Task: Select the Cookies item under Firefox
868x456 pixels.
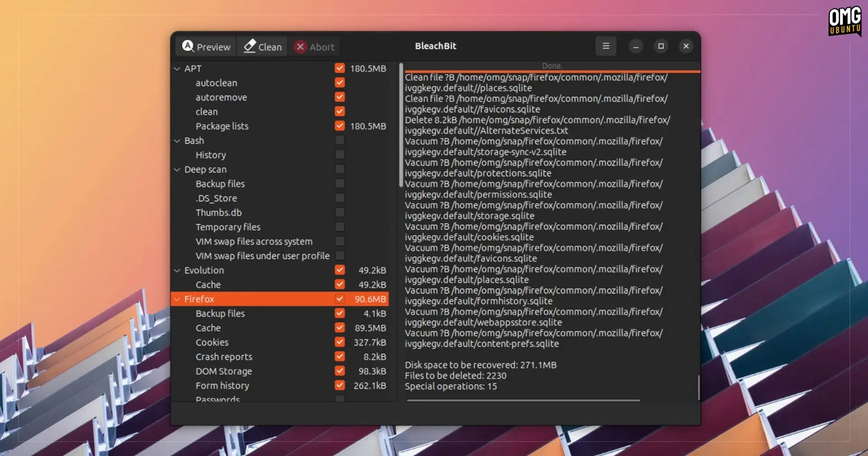Action: pos(212,342)
